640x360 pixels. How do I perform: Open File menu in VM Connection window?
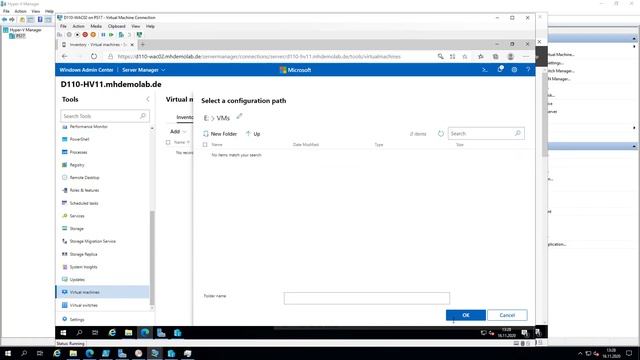[x=63, y=26]
